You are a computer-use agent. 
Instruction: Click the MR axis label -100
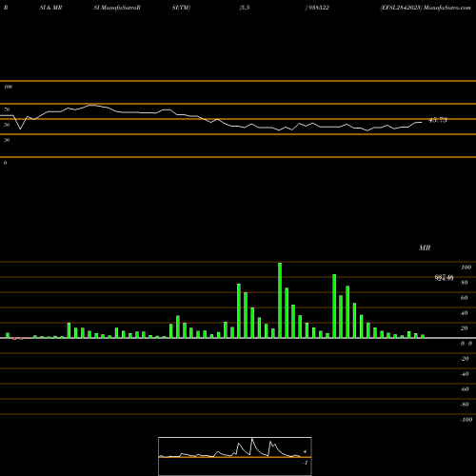[466, 420]
